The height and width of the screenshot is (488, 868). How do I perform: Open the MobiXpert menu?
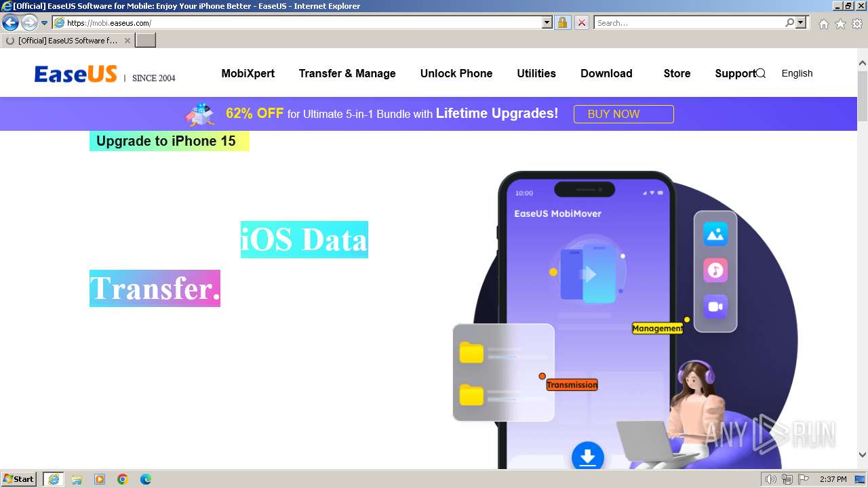248,73
